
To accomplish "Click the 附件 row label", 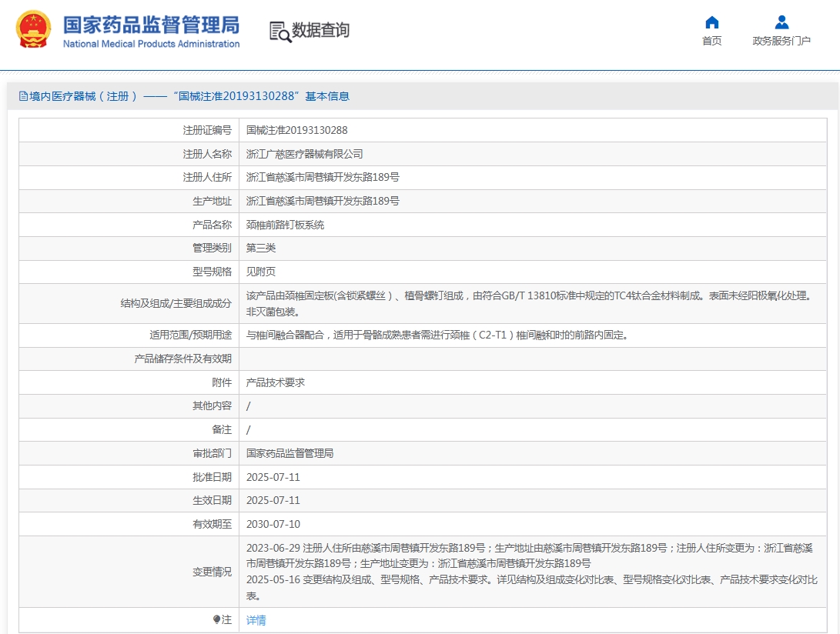I will 222,382.
